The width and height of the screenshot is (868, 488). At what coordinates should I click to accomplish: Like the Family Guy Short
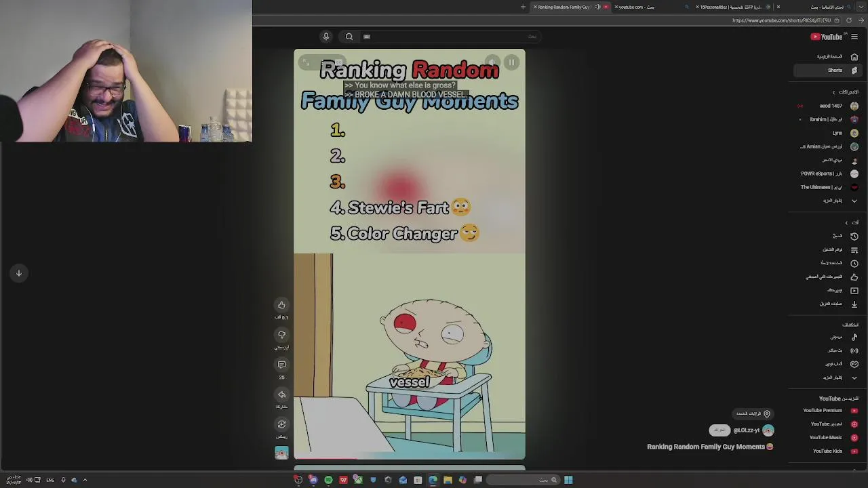[x=281, y=305]
